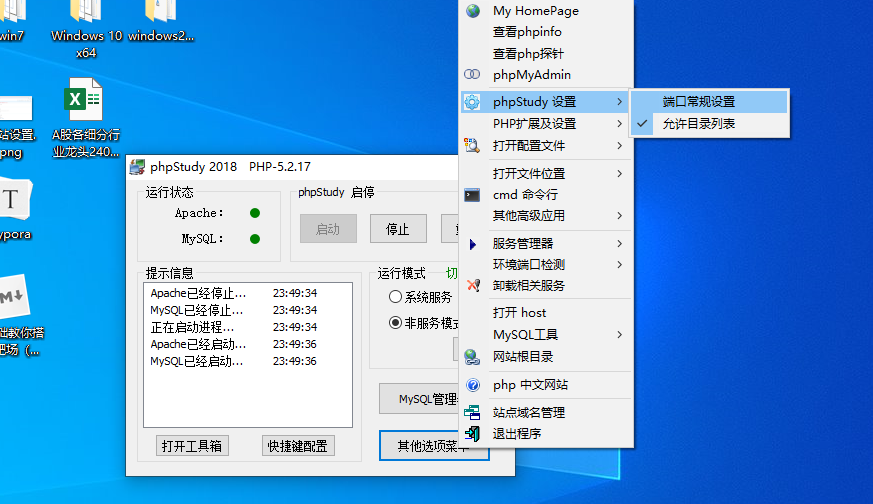Click the gear icon next to phpStudy 设置
This screenshot has width=873, height=504.
(x=472, y=102)
